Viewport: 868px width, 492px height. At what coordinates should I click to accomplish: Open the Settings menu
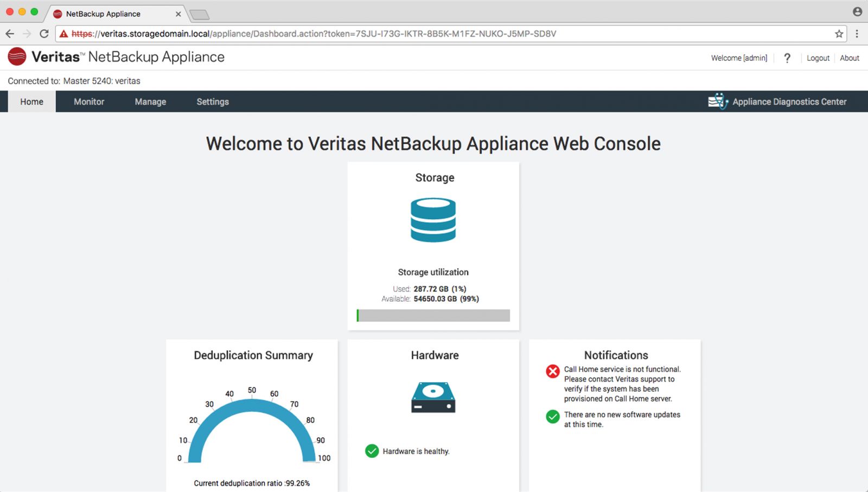[213, 101]
